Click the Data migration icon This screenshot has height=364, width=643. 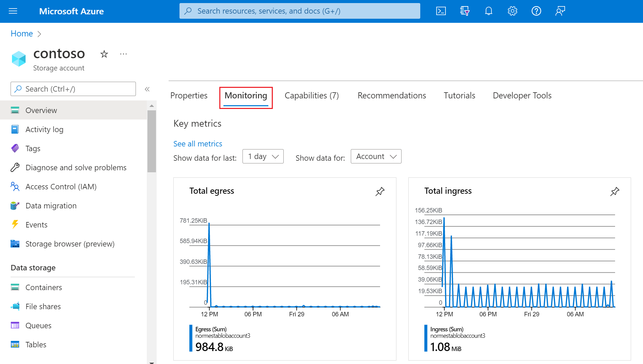pyautogui.click(x=15, y=205)
